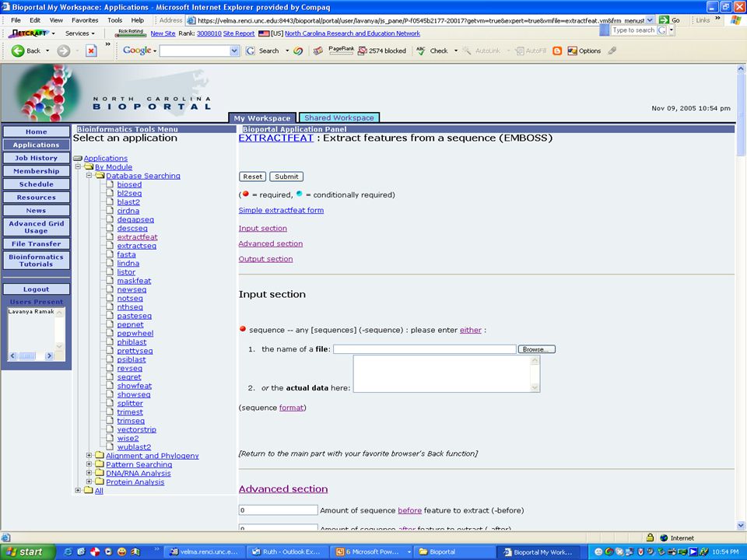Collapse the By Module tree node
This screenshot has width=747, height=560.
tap(78, 166)
